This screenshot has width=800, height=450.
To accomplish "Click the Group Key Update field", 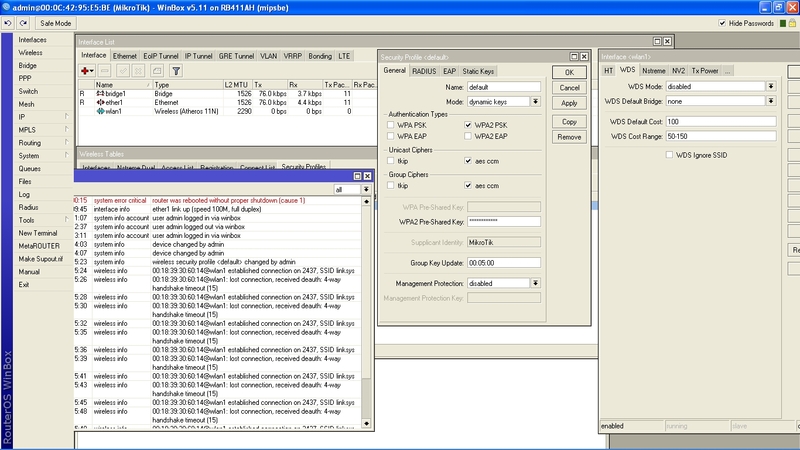I will [504, 263].
